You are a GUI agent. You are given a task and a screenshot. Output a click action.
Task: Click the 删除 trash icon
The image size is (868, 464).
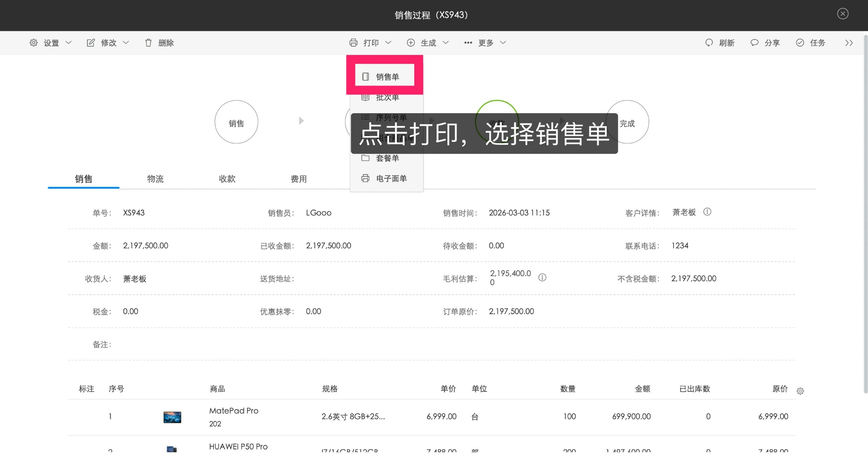(148, 42)
